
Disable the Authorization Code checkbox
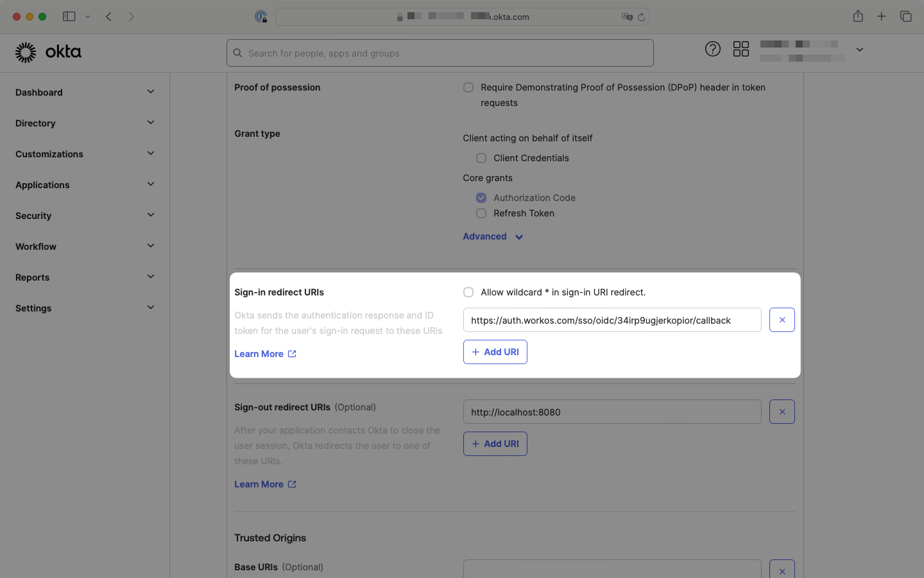(x=481, y=198)
